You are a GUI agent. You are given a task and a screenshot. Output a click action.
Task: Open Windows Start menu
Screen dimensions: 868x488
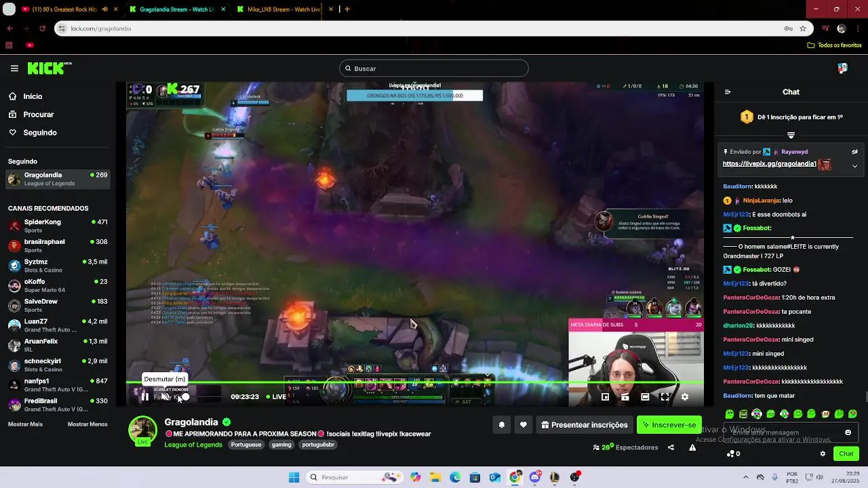click(x=294, y=477)
